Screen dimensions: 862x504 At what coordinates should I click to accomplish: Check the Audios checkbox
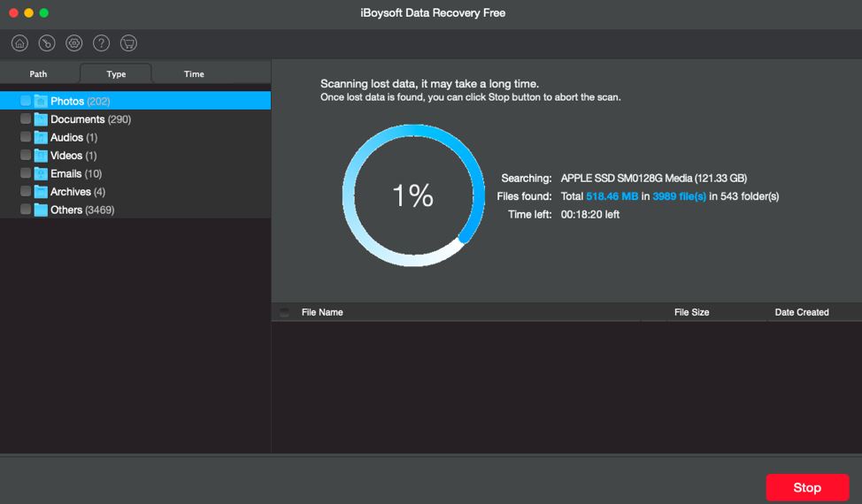point(26,137)
